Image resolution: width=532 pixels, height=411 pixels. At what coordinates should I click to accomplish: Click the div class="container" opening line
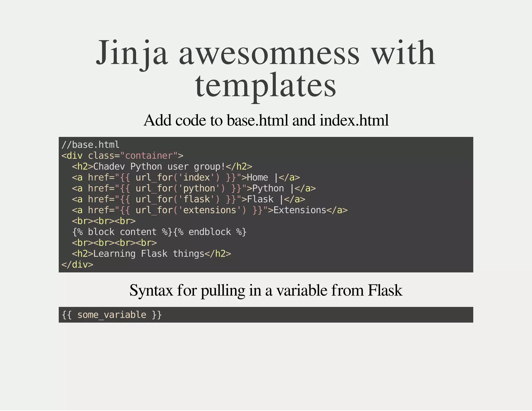click(x=122, y=156)
